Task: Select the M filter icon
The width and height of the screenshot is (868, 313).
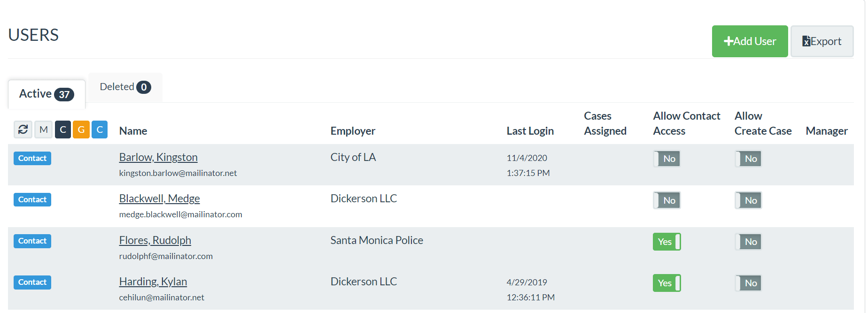Action: pos(43,130)
